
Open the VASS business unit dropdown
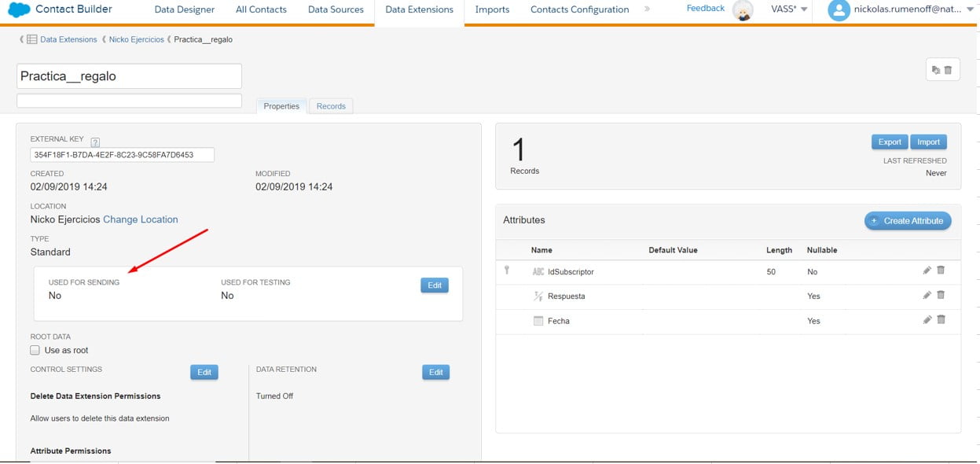click(789, 9)
